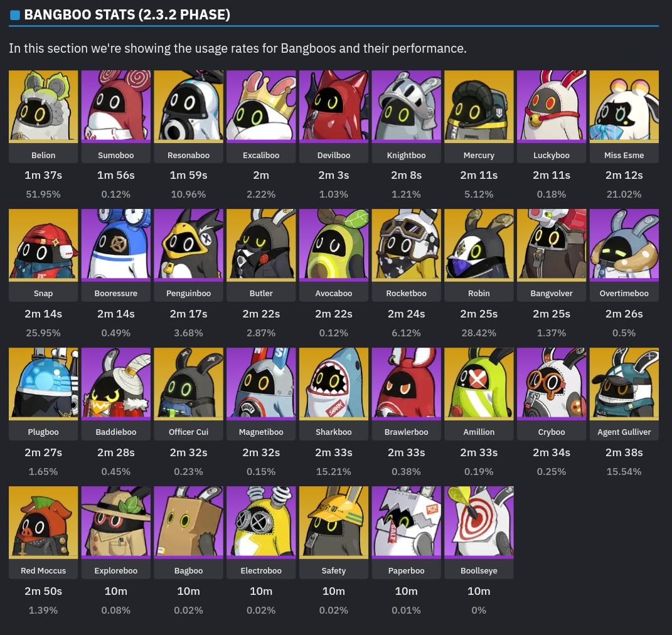672x635 pixels.
Task: Click the Bangboo Stats section heading
Action: click(x=127, y=14)
